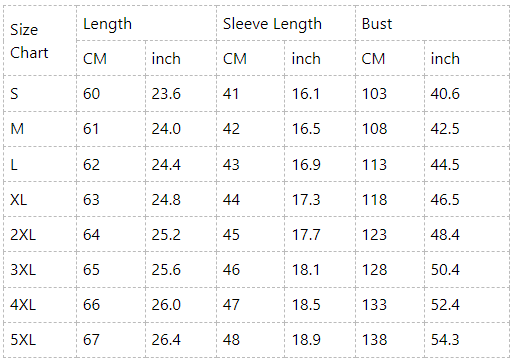Screen dimensions: 512x363
Task: Select the 23.6 inch length cell
Action: (181, 94)
